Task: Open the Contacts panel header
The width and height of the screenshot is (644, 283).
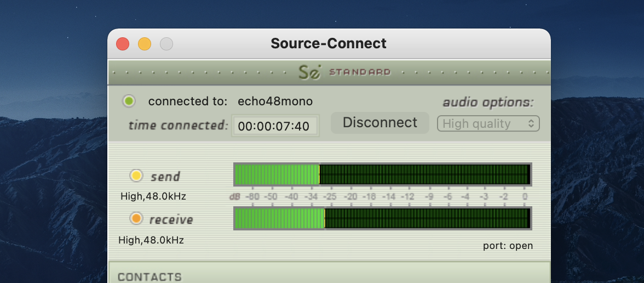Action: tap(150, 277)
